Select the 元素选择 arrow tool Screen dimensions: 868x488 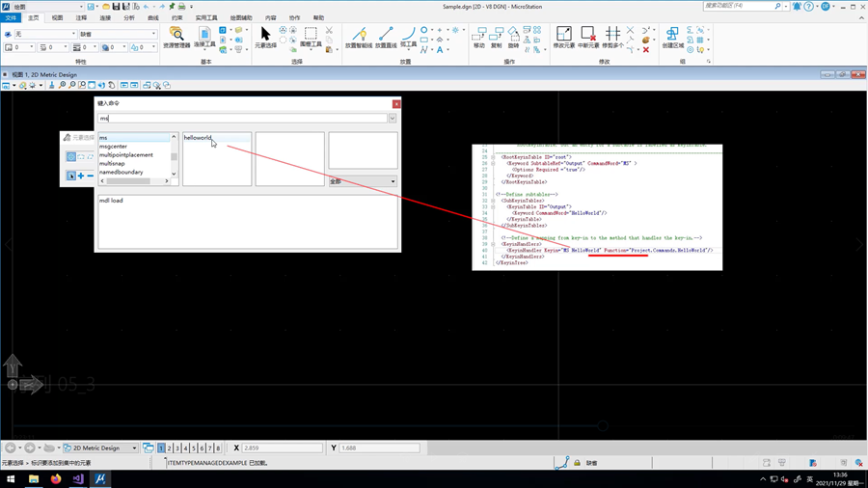265,37
